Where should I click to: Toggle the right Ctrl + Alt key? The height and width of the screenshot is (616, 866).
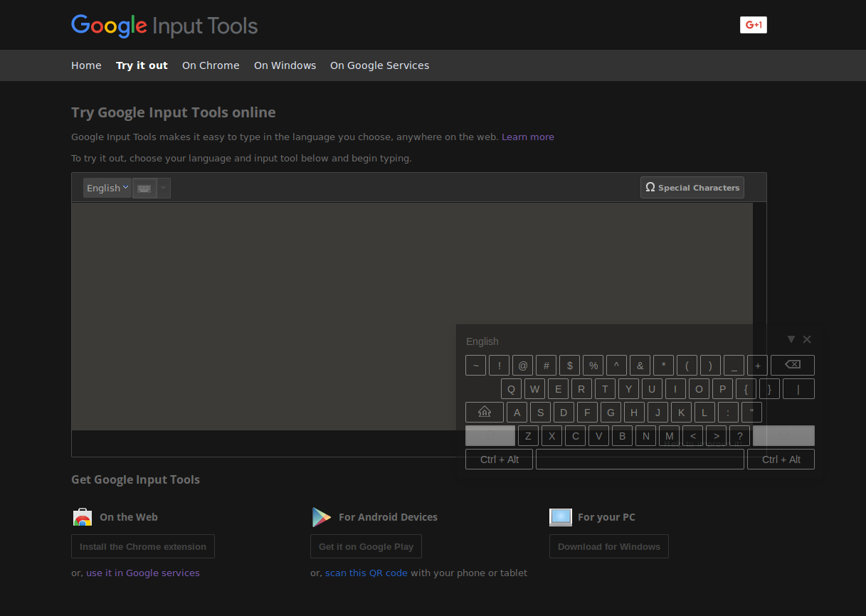(781, 459)
